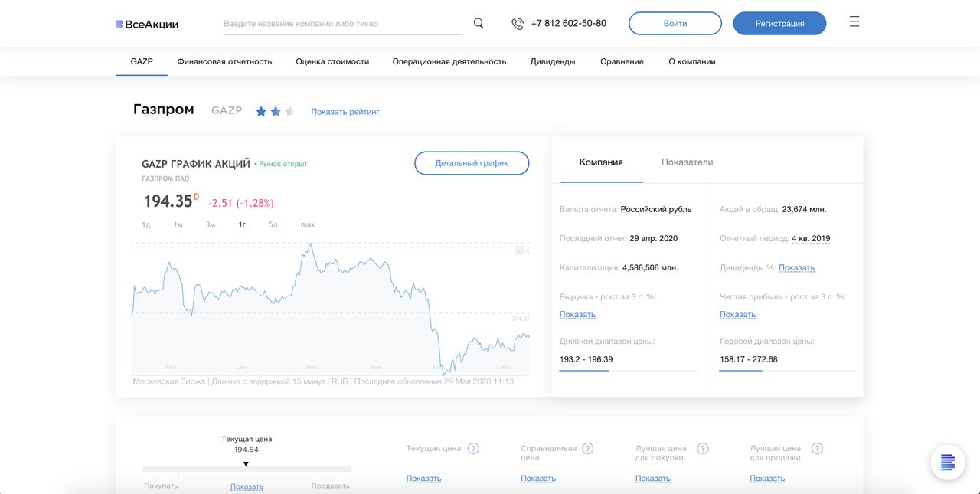The height and width of the screenshot is (494, 980).
Task: Click the Покупать-Продавать price scale bar
Action: pyautogui.click(x=247, y=469)
